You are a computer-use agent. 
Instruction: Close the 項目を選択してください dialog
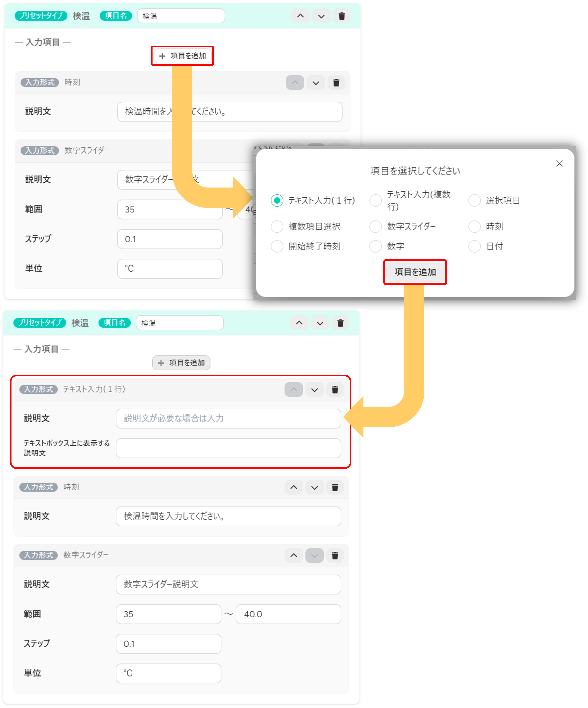click(x=559, y=163)
